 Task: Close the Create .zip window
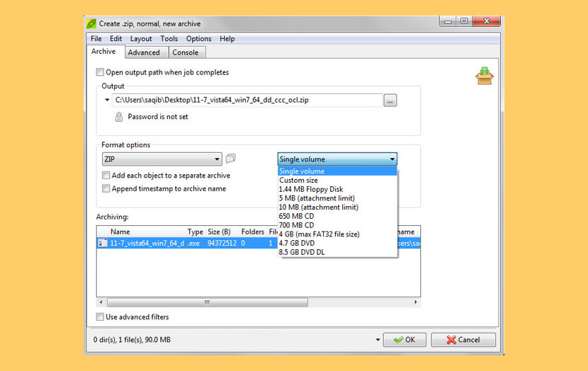pyautogui.click(x=487, y=21)
